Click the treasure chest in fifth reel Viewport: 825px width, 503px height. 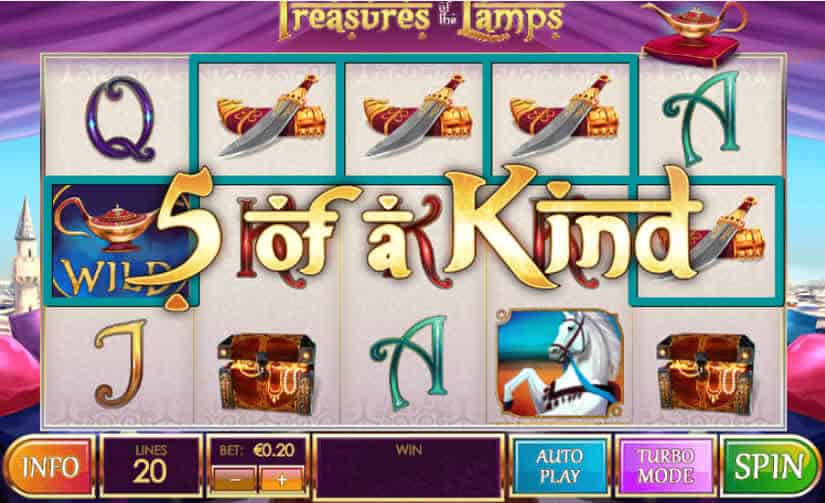coord(706,373)
